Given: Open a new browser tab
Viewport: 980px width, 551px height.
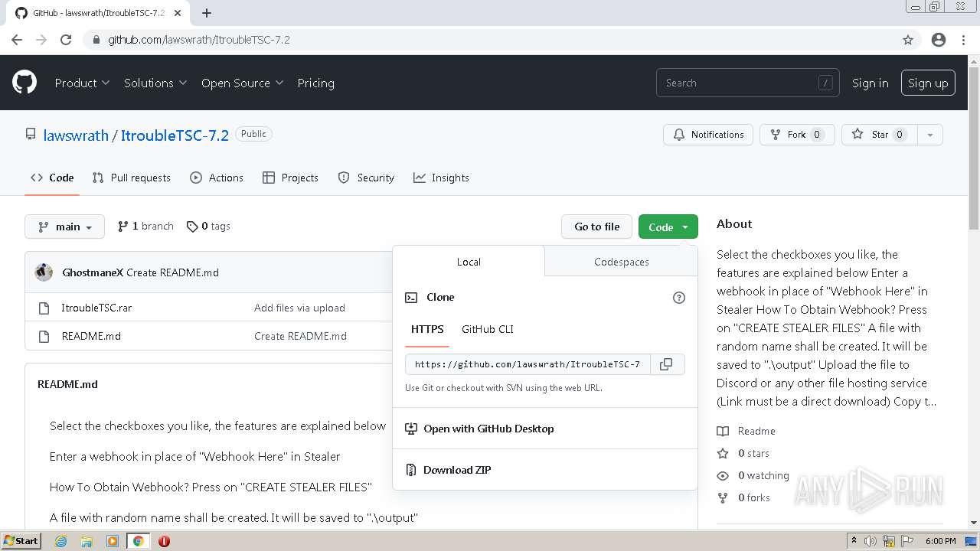Looking at the screenshot, I should pyautogui.click(x=207, y=13).
